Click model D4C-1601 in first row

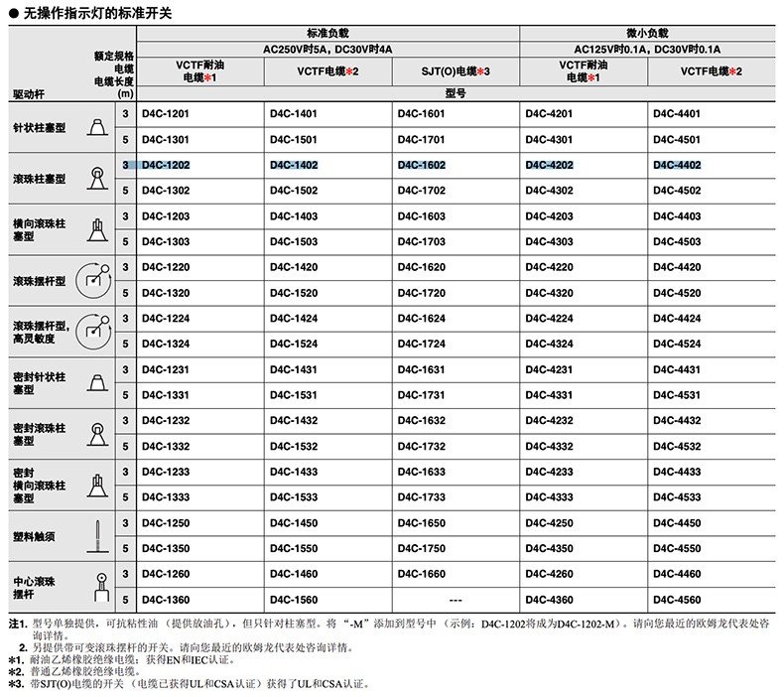pyautogui.click(x=422, y=114)
